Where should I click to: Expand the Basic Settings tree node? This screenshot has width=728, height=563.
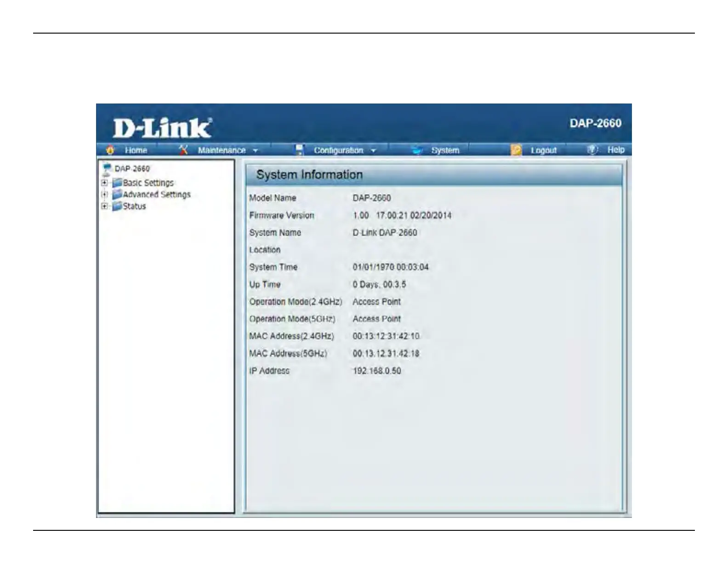click(x=105, y=183)
